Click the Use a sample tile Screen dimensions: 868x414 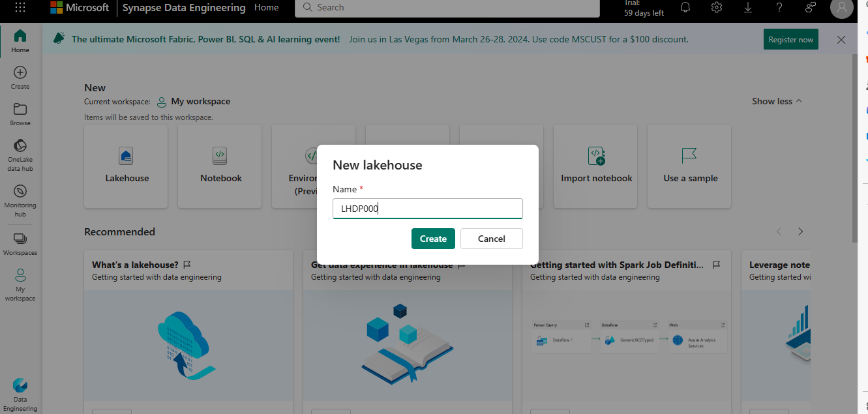pos(690,166)
